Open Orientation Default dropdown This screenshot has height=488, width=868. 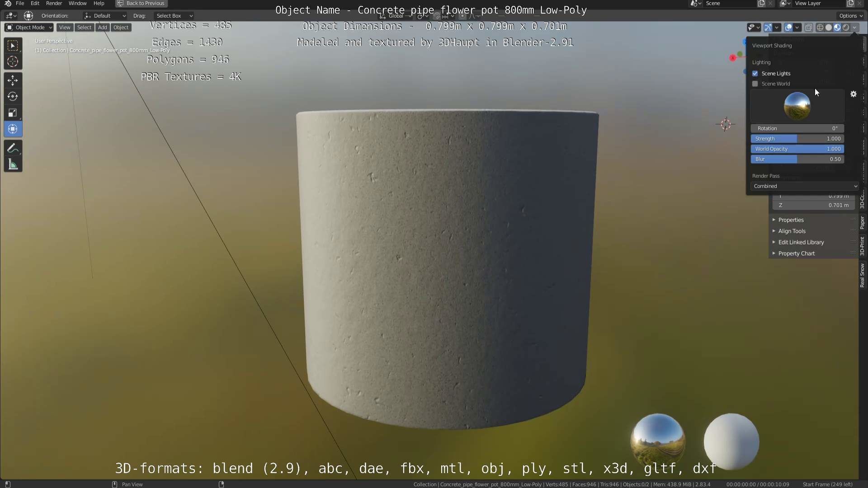(105, 16)
